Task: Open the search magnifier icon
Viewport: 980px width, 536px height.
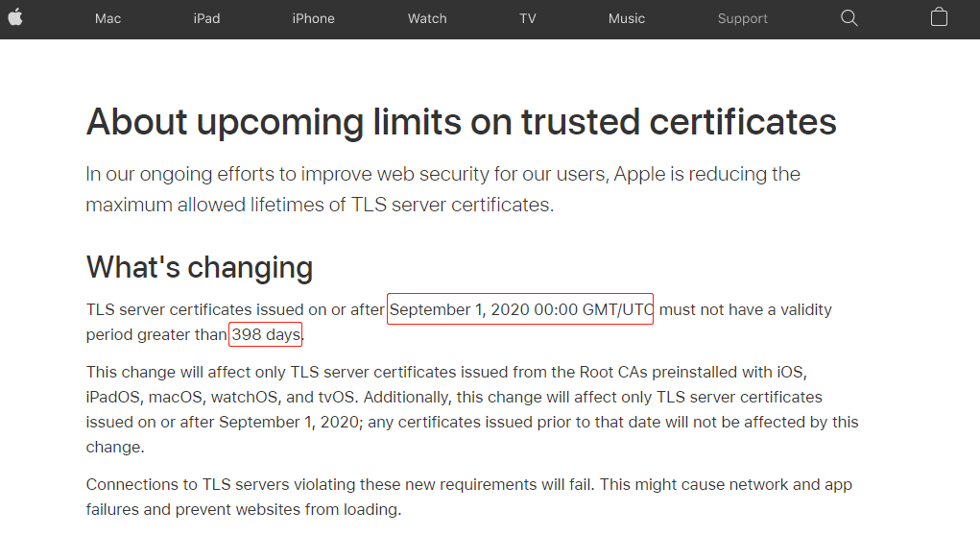Action: pos(849,18)
